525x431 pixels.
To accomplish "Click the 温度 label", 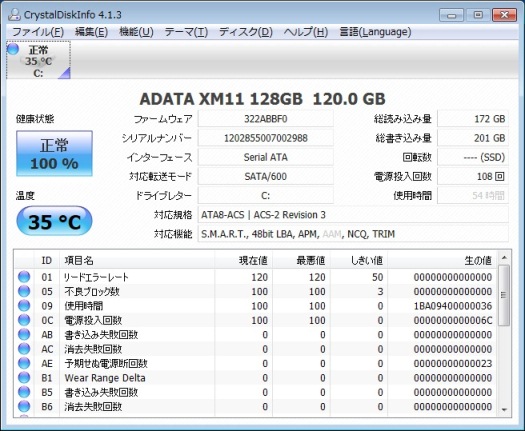I will [x=25, y=196].
